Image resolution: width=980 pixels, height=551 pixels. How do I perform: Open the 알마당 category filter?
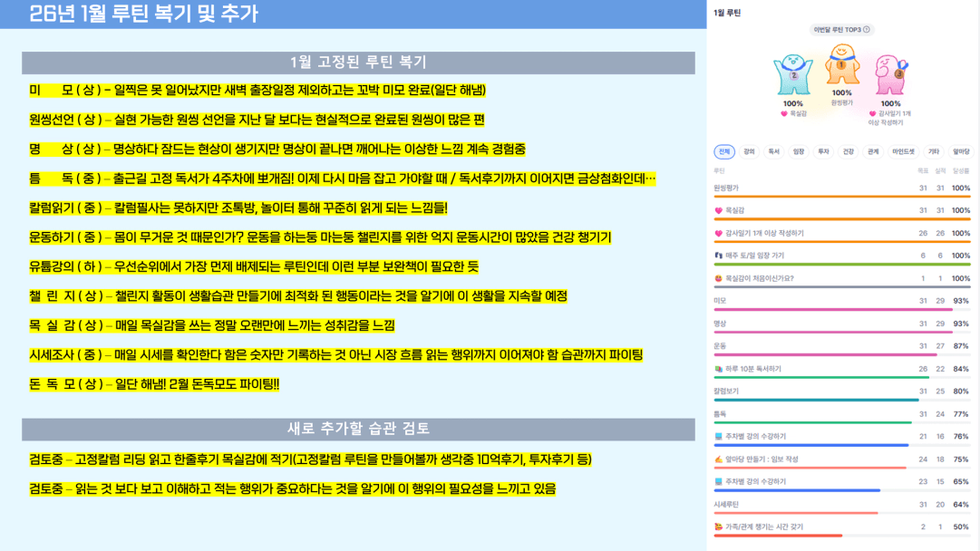pyautogui.click(x=961, y=152)
